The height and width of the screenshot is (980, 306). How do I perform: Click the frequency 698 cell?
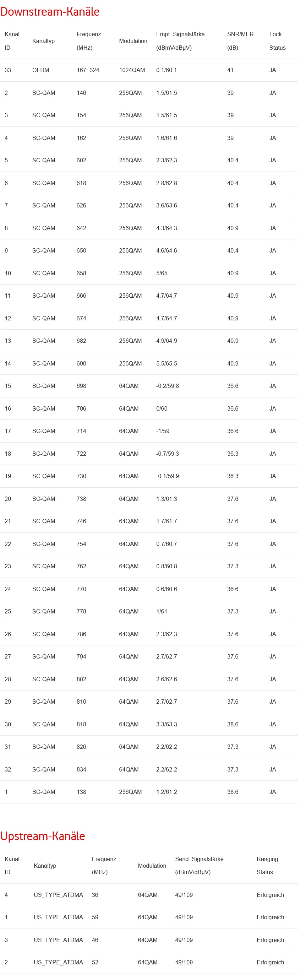(x=81, y=386)
